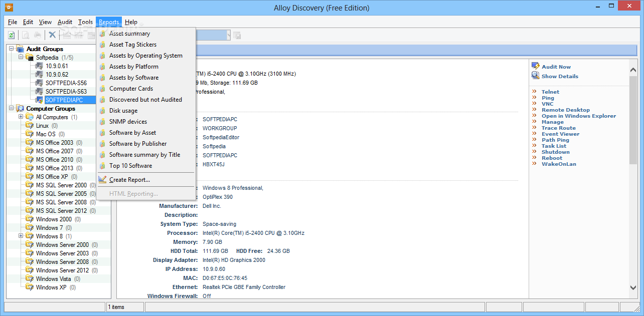Click the WakeOnLan link
The image size is (644, 316).
pos(559,164)
